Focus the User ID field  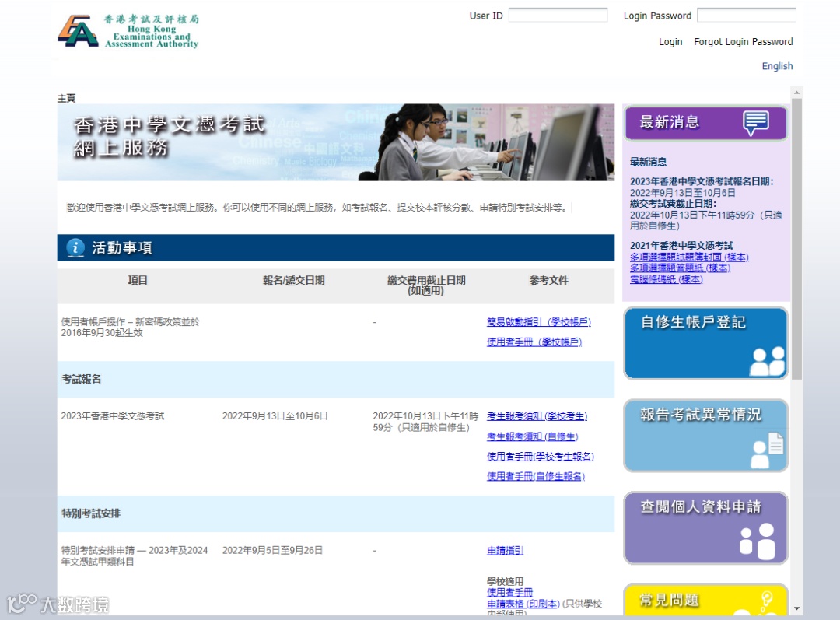[558, 15]
